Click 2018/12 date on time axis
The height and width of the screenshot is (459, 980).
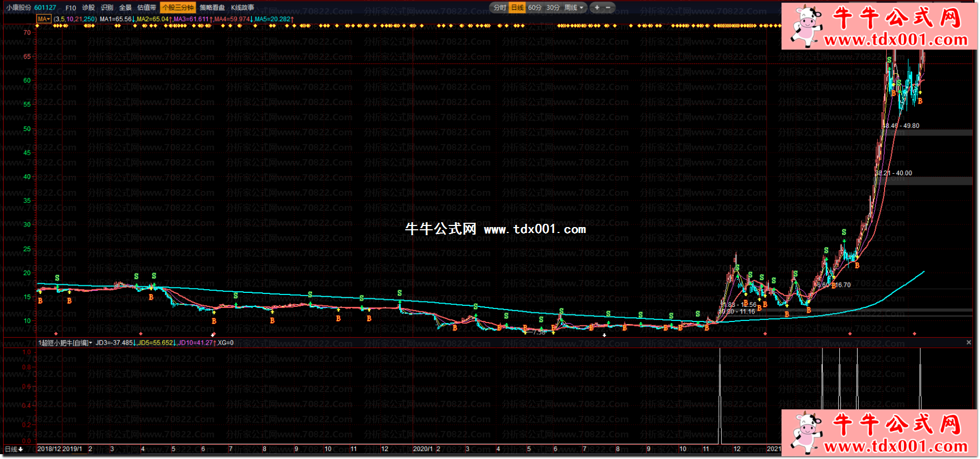[49, 449]
